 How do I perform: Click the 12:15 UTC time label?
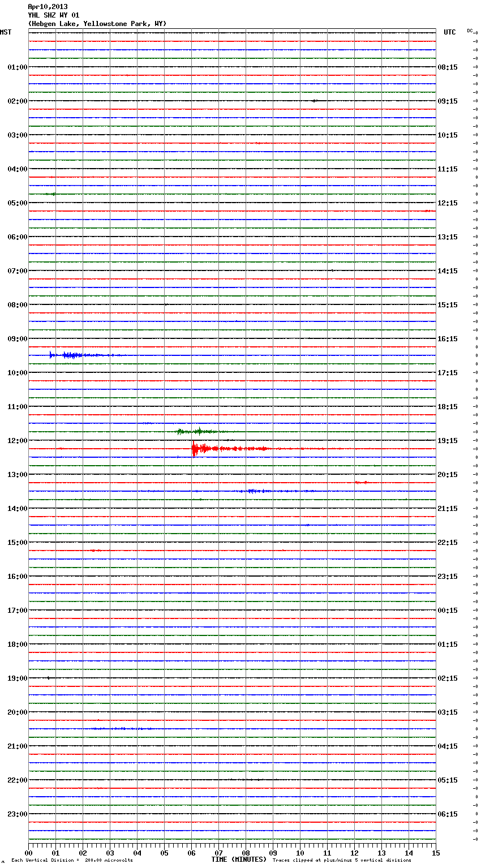pos(448,203)
